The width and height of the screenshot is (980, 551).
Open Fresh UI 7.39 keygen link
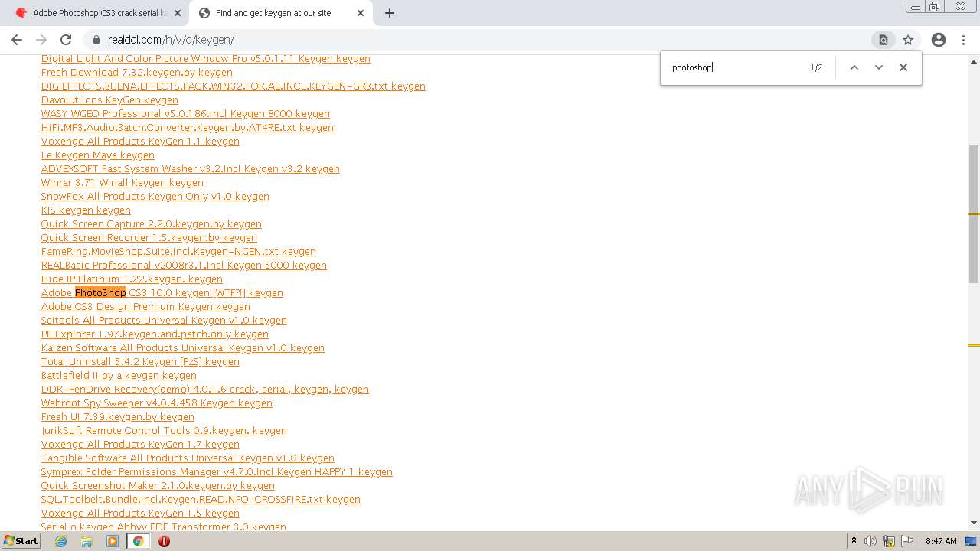click(118, 417)
